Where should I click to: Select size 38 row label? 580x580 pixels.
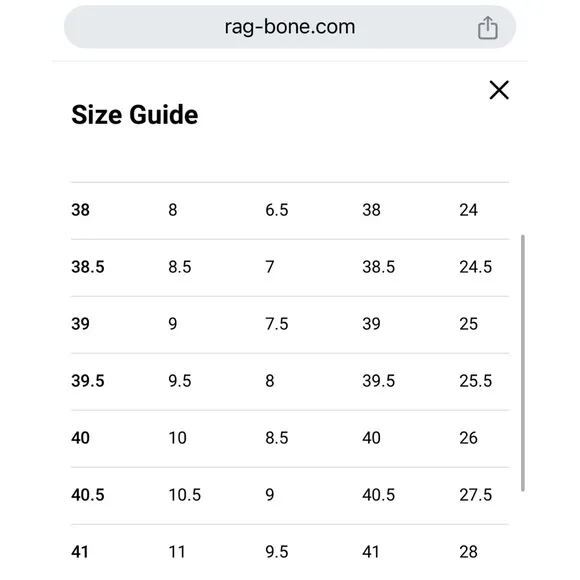pyautogui.click(x=80, y=210)
